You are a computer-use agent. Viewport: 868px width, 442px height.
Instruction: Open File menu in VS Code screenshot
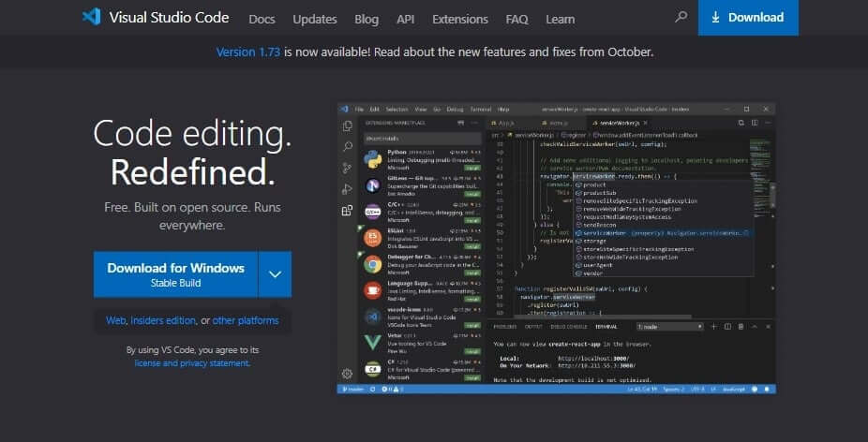359,110
